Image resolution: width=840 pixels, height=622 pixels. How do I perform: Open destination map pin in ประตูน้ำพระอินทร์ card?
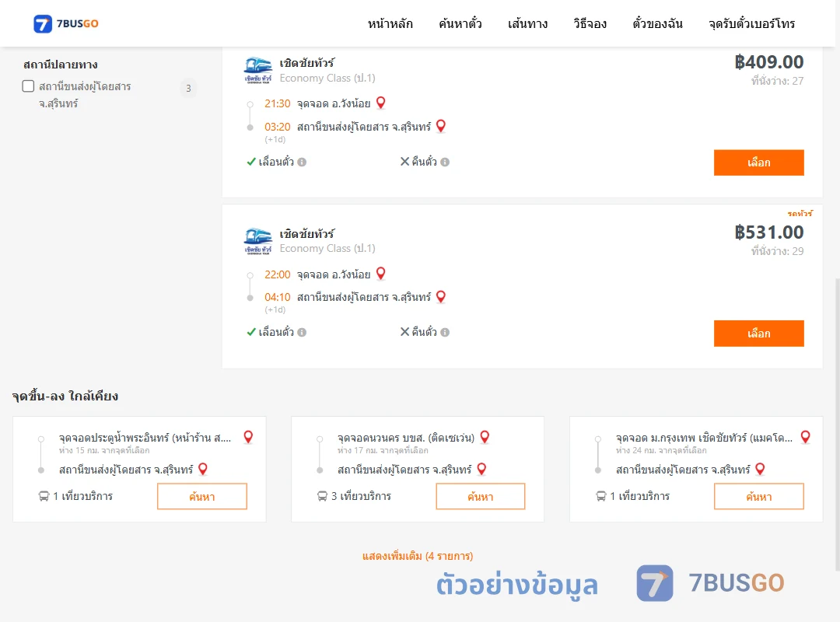(x=203, y=470)
